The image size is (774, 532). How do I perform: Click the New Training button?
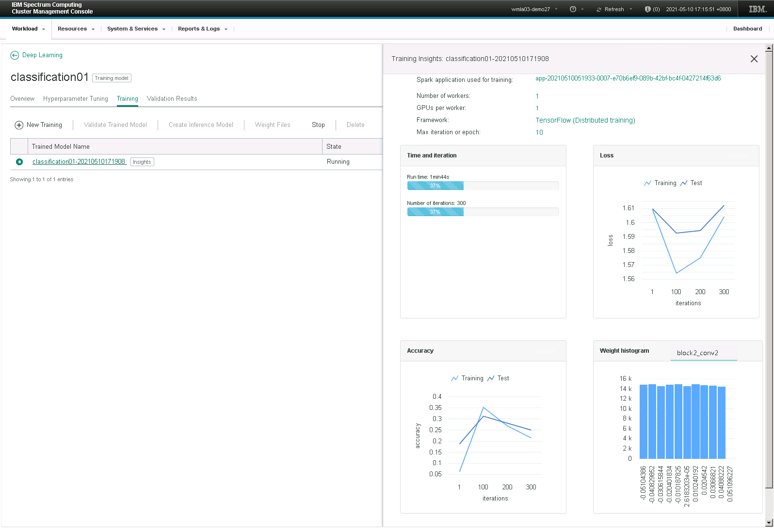pos(38,125)
